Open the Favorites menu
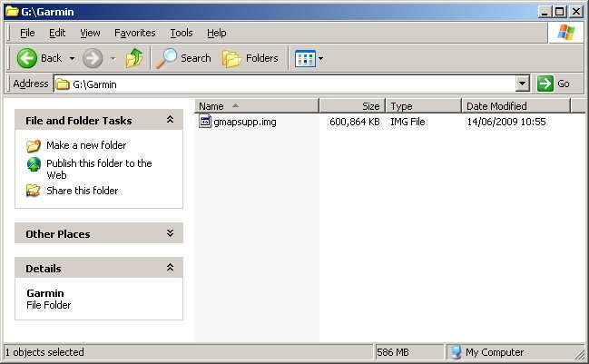The width and height of the screenshot is (589, 364). point(135,33)
